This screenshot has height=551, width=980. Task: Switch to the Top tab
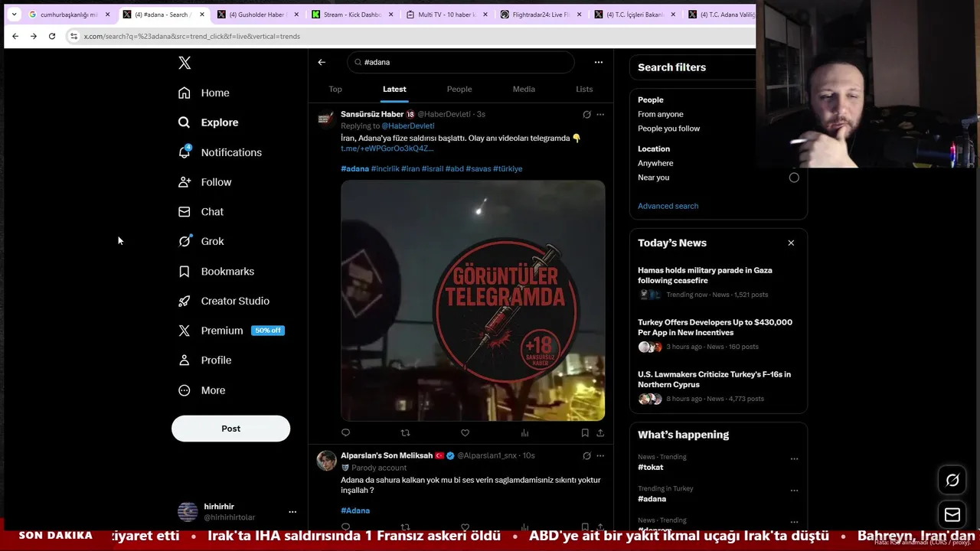tap(335, 89)
